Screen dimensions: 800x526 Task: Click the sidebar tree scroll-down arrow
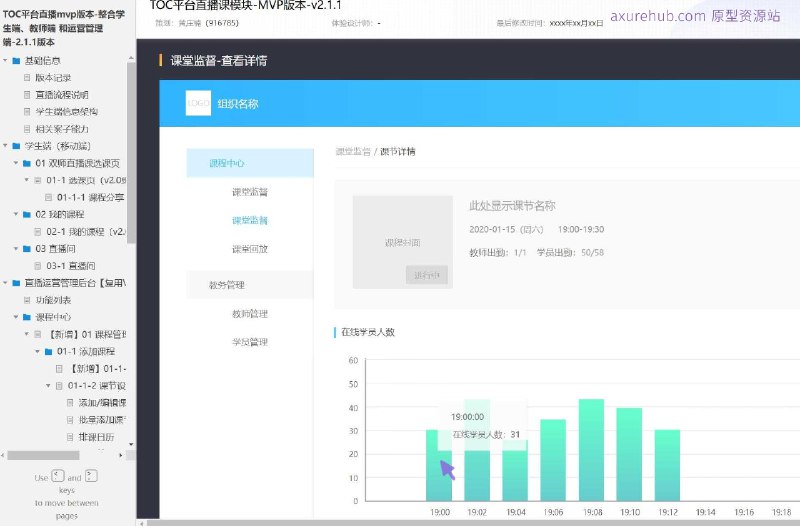pyautogui.click(x=131, y=444)
